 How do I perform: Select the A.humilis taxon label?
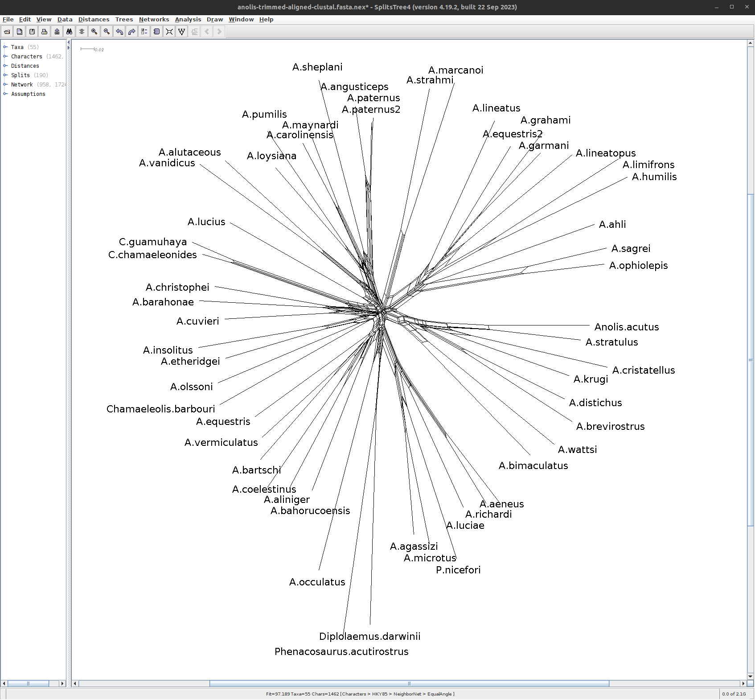pyautogui.click(x=654, y=177)
